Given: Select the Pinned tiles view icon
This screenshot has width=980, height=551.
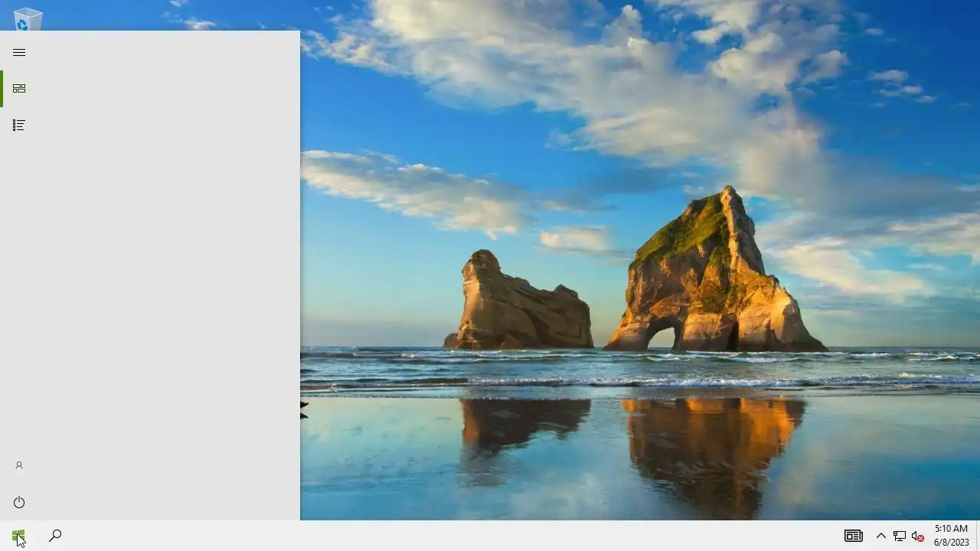Looking at the screenshot, I should [19, 89].
